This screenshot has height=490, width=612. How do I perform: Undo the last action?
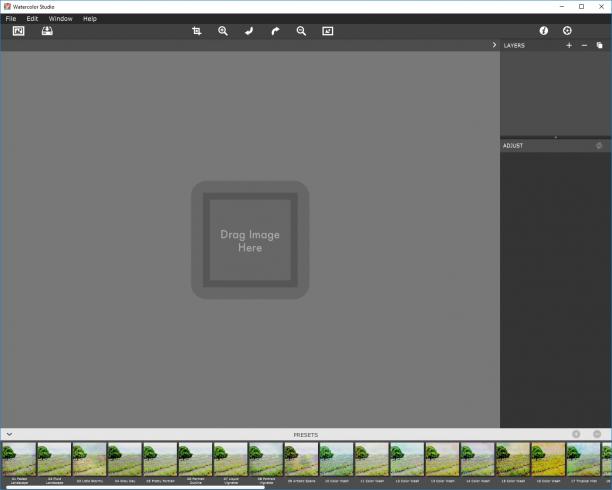[249, 31]
